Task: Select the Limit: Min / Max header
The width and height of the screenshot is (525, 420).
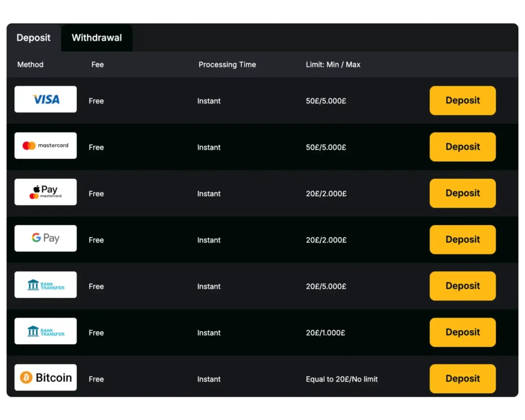Action: 333,65
